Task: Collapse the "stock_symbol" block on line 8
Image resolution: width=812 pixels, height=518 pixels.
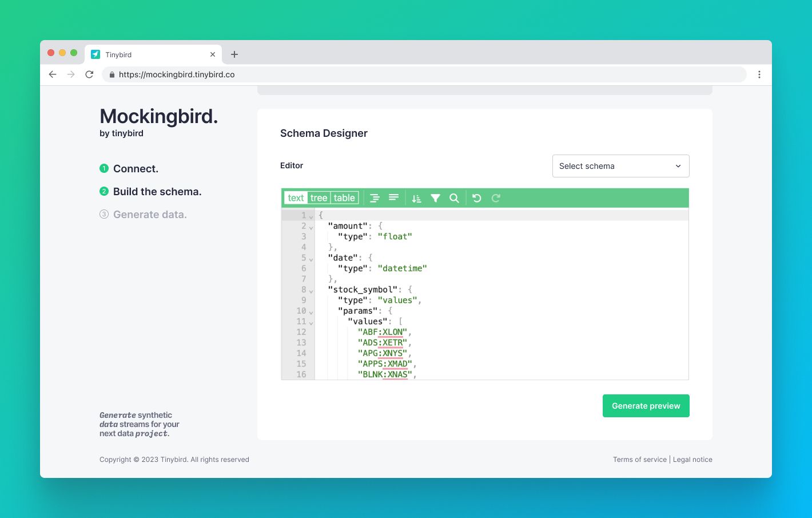Action: click(311, 291)
